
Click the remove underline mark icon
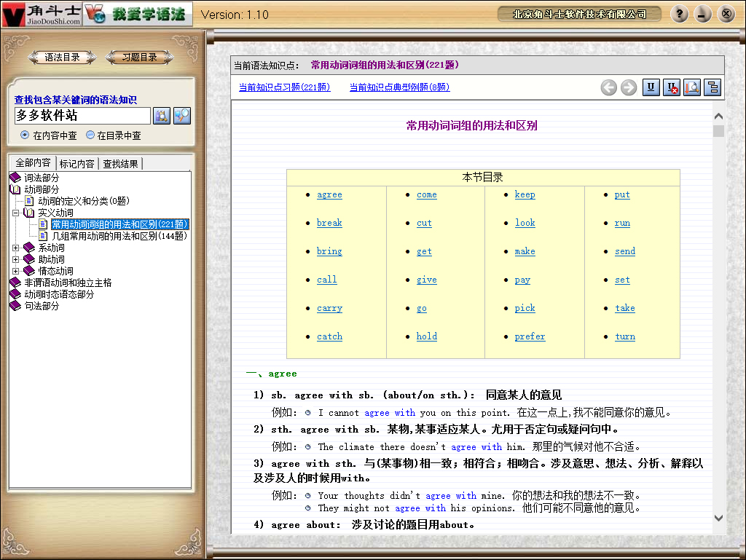pos(672,87)
